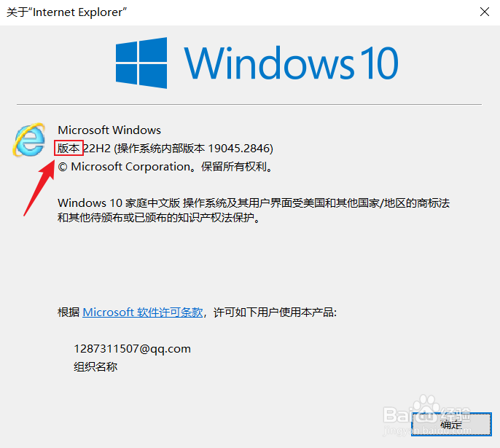Click the dialog title 关于 Internet Explorer
The width and height of the screenshot is (500, 448).
tap(66, 12)
